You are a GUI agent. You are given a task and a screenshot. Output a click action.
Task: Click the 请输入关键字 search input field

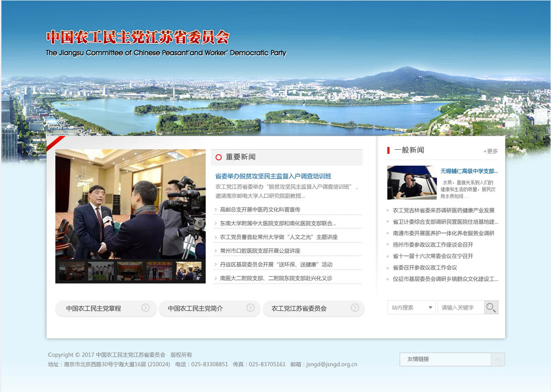(460, 308)
